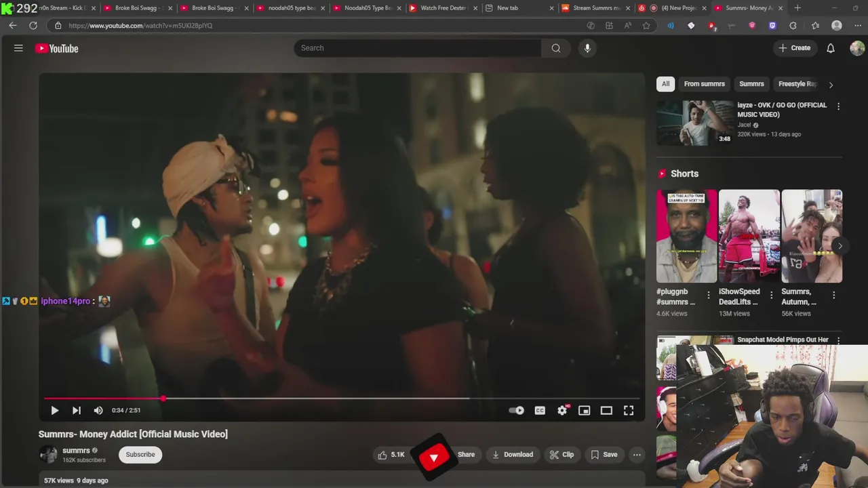The image size is (868, 488).
Task: Share the Money Addict video
Action: 466,455
